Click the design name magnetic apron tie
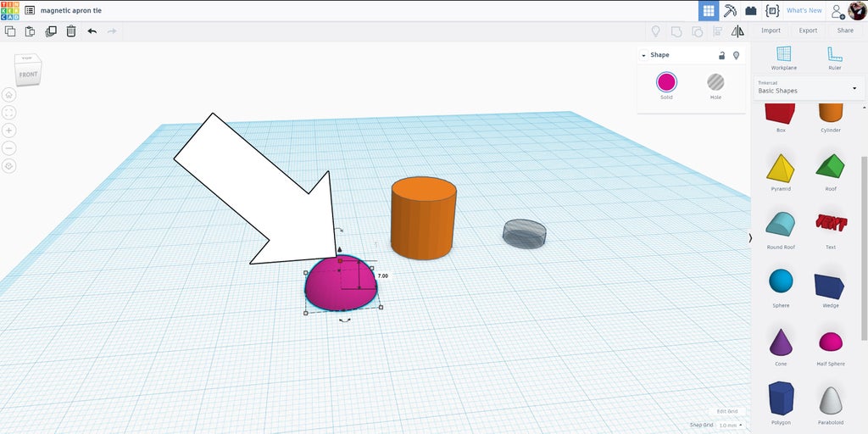 (x=71, y=10)
